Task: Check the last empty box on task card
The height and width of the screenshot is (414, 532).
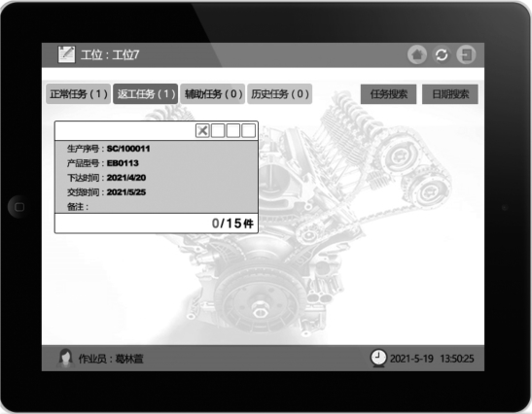Action: [x=248, y=130]
